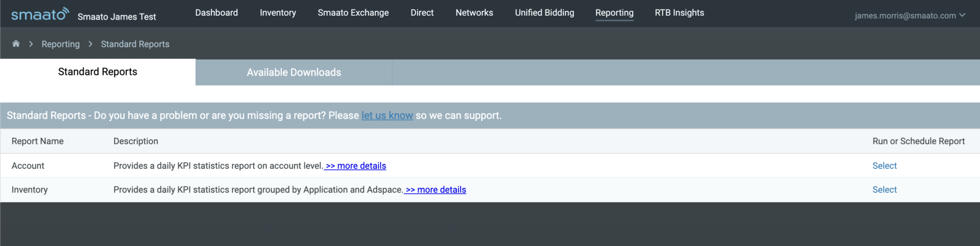
Task: Open more details for Account report
Action: (x=355, y=166)
